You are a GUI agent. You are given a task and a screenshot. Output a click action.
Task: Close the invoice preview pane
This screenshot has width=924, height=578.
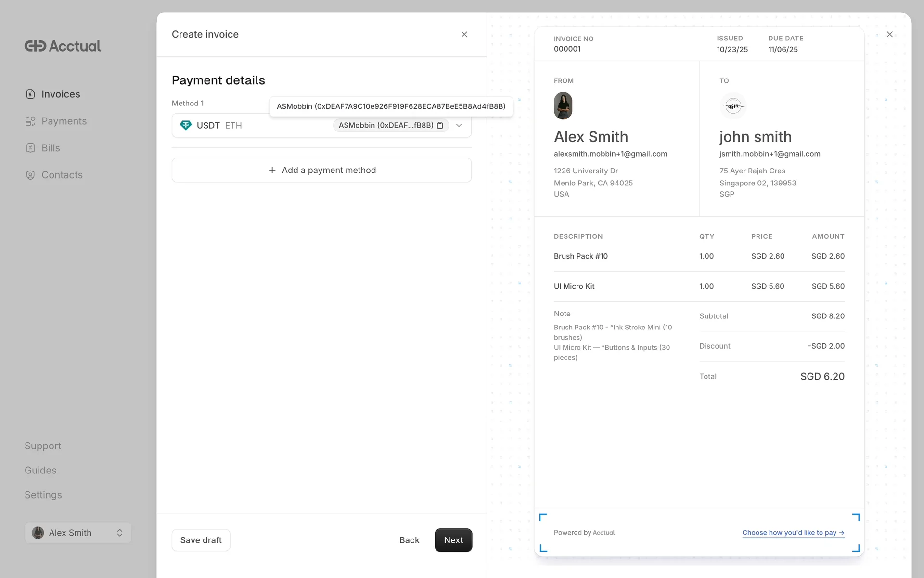pos(889,35)
